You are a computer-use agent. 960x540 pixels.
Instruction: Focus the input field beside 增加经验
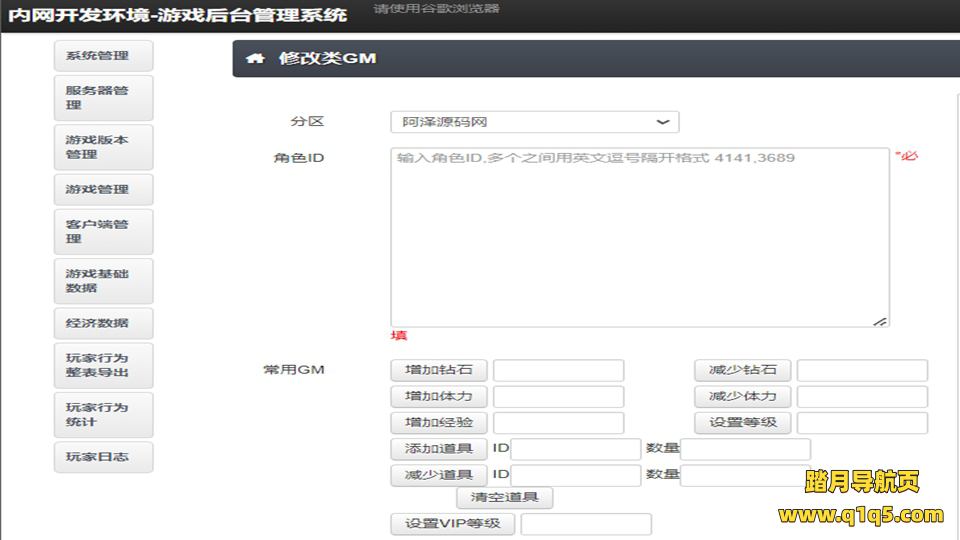click(x=558, y=423)
